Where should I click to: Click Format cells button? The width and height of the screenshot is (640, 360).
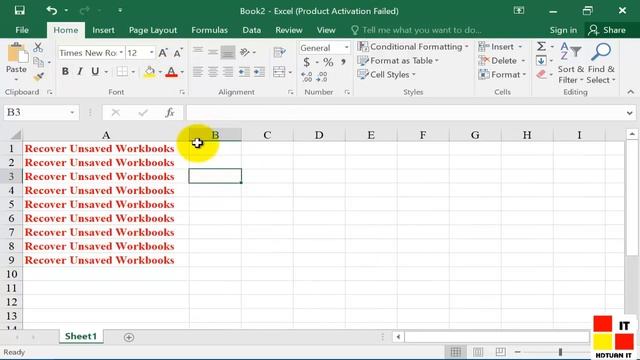(502, 74)
